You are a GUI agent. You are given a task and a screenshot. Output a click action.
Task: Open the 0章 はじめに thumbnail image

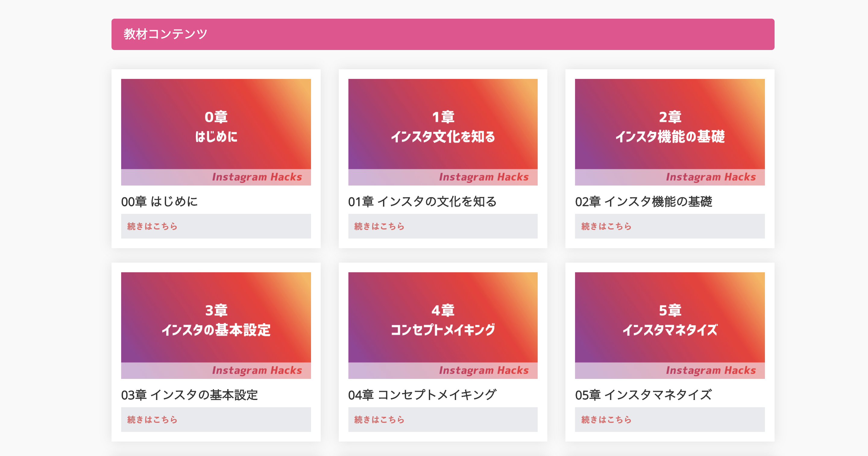click(216, 132)
